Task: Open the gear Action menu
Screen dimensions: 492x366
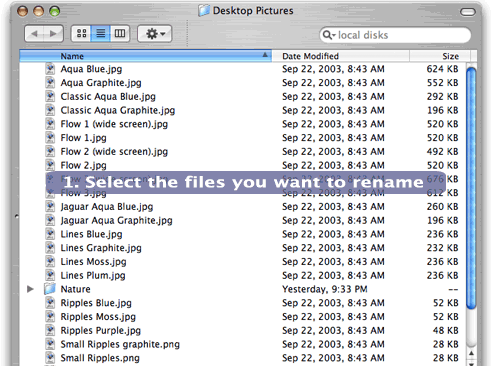Action: 155,34
